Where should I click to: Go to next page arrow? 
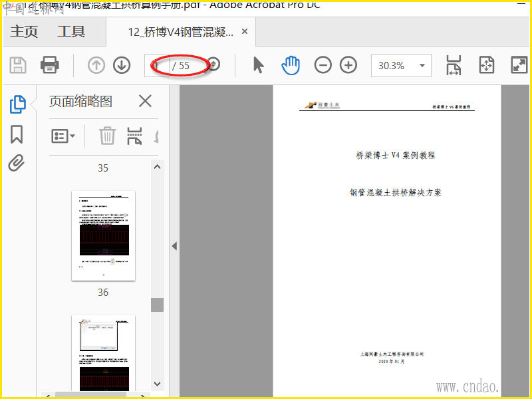tap(122, 65)
